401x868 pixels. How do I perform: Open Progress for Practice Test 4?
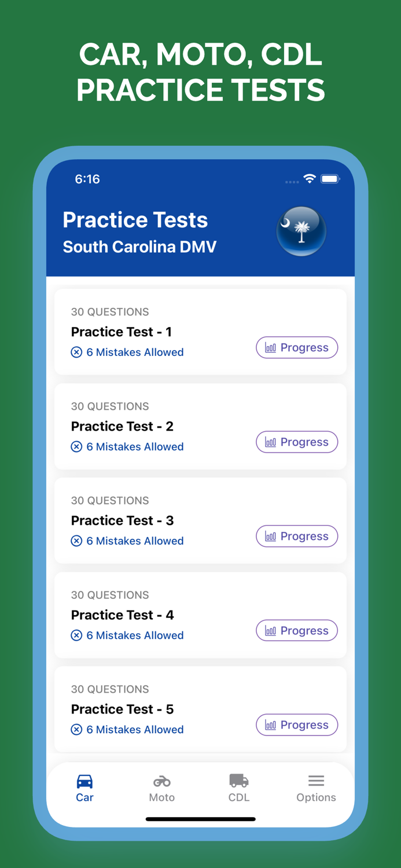coord(297,630)
